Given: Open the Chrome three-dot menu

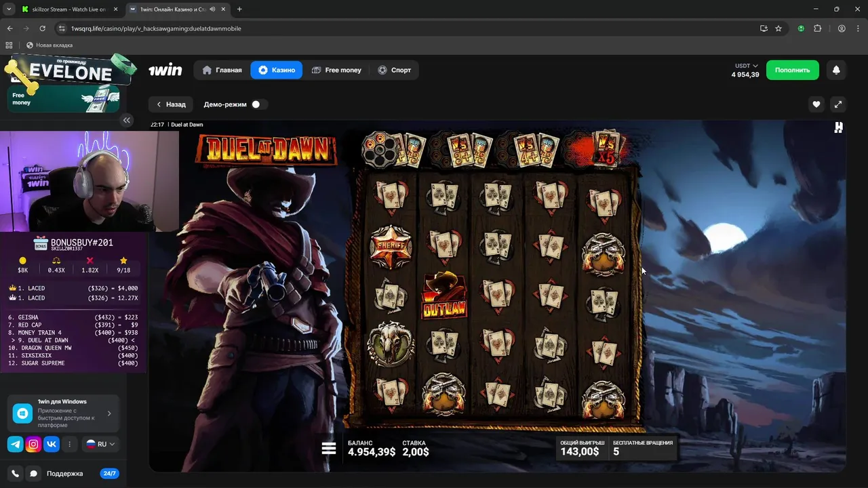Looking at the screenshot, I should tap(858, 28).
